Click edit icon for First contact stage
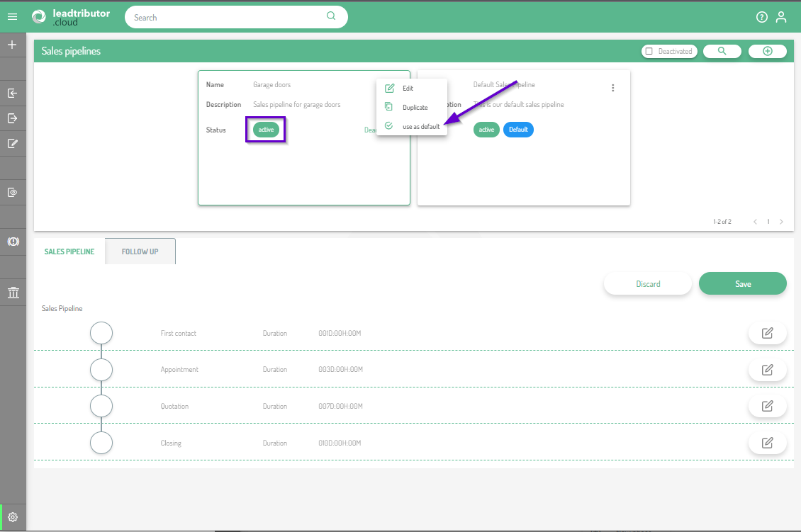 [767, 333]
